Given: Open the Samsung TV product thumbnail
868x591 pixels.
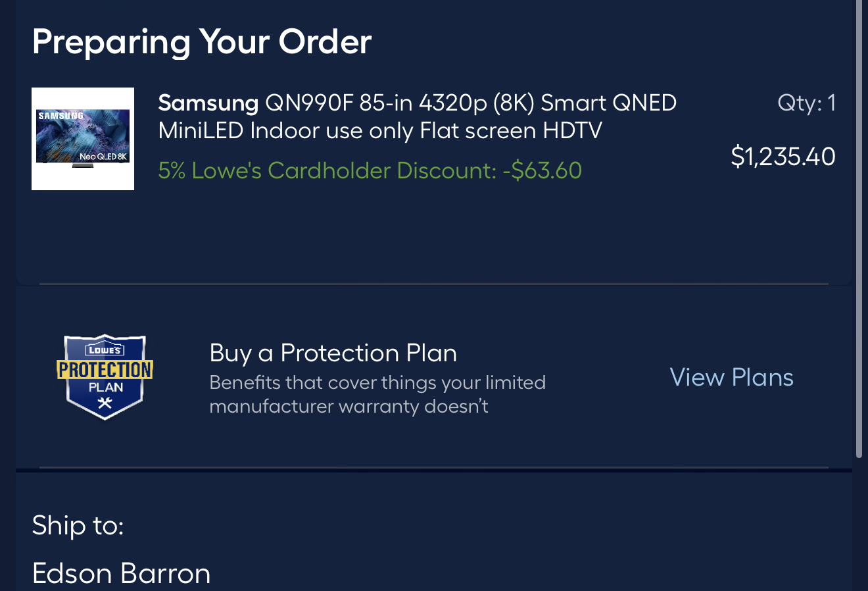Looking at the screenshot, I should (83, 139).
